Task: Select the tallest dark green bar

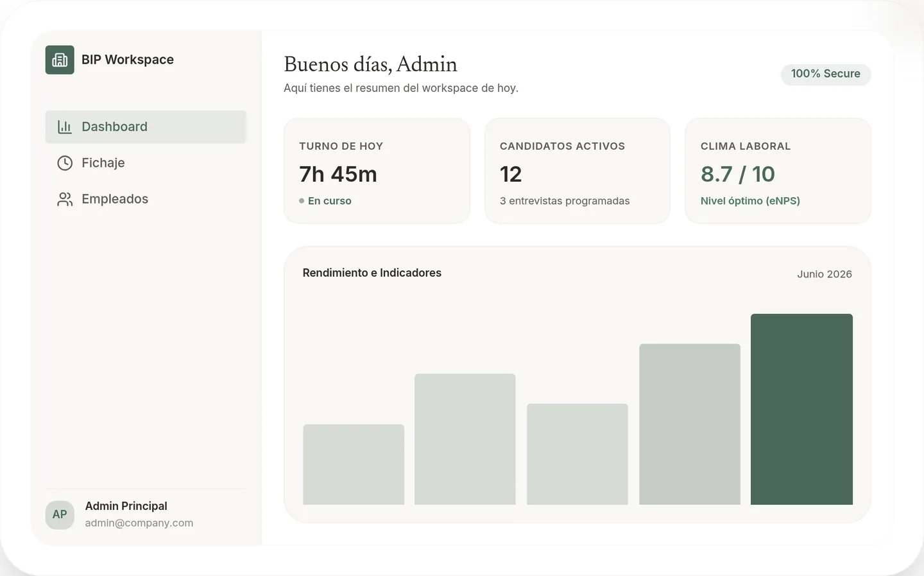Action: tap(801, 409)
